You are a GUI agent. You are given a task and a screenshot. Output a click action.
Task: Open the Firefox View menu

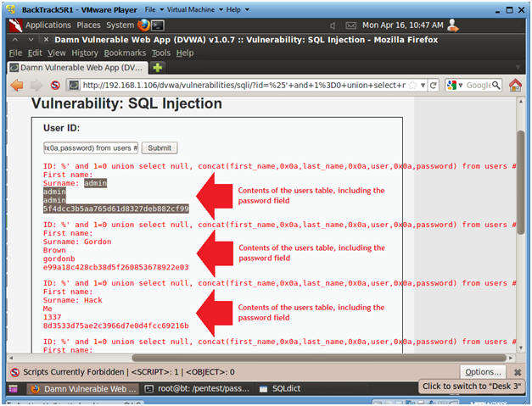[x=56, y=53]
